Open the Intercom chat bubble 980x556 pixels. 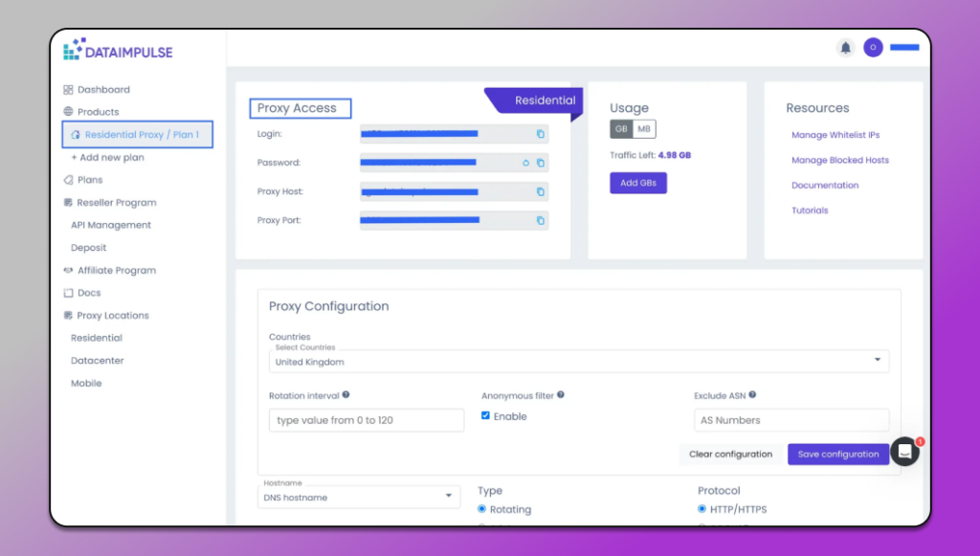pos(903,451)
